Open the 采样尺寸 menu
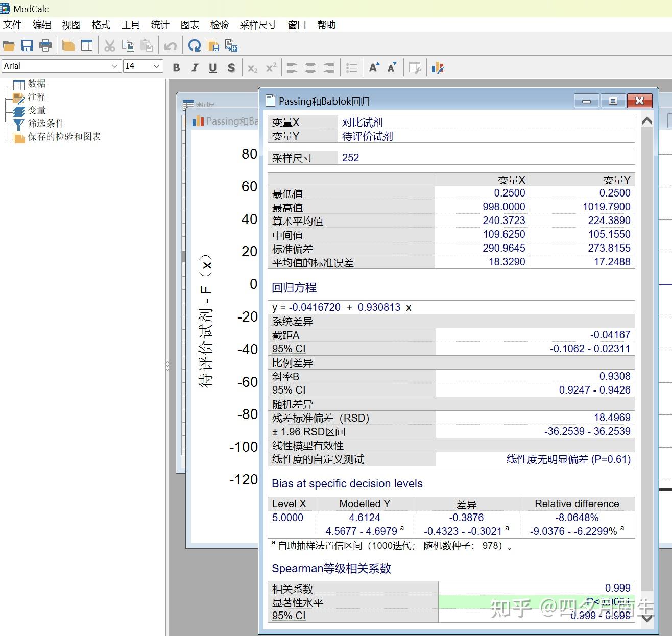Screen dimensions: 672x636 [258, 25]
